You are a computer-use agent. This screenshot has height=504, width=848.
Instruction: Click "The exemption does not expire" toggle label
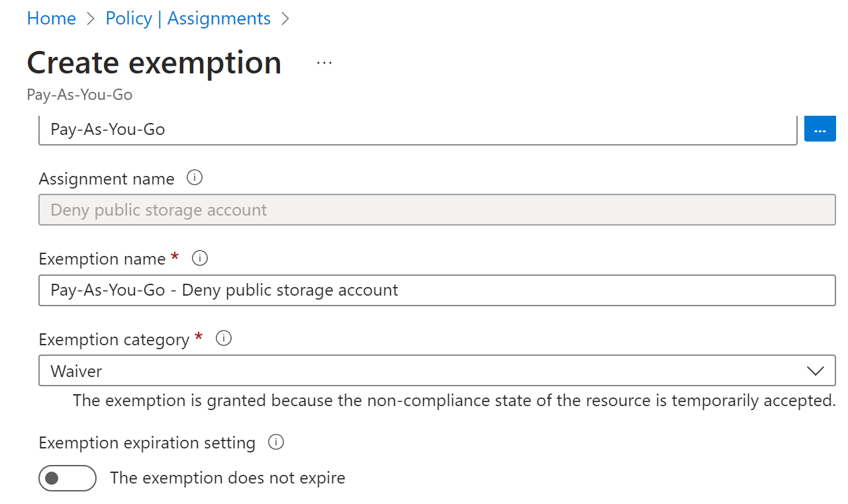tap(227, 478)
